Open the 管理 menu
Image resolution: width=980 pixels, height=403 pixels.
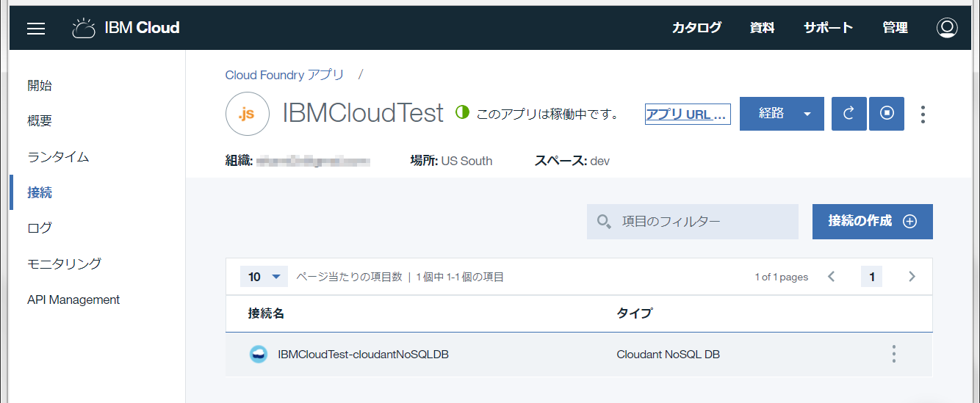895,28
